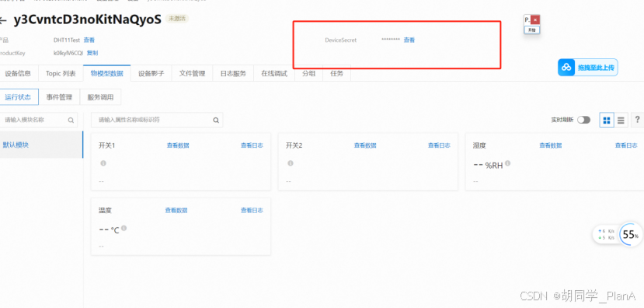Click info icon next to °C

tap(124, 228)
